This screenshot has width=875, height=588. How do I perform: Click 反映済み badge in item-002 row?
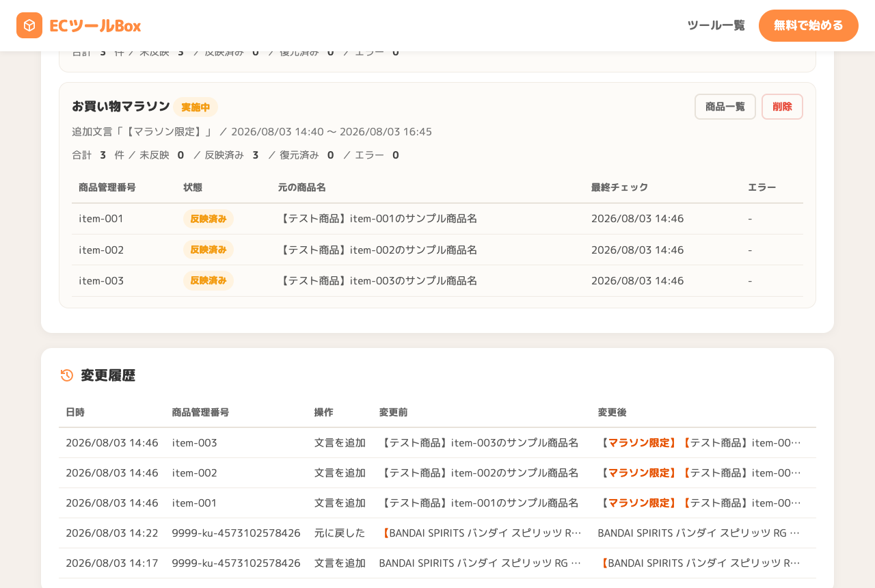(x=208, y=250)
